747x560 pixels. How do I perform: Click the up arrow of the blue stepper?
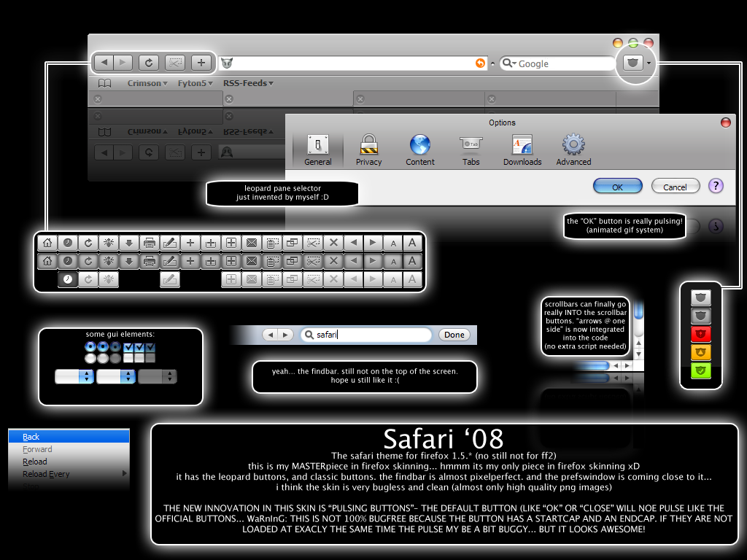[86, 373]
